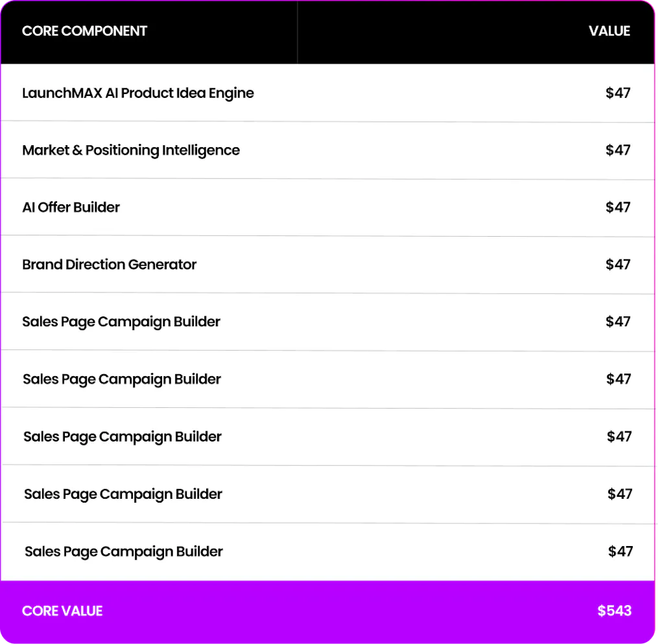This screenshot has width=658, height=644.
Task: Click $47 of first Sales Page Campaign Builder row
Action: (x=618, y=322)
